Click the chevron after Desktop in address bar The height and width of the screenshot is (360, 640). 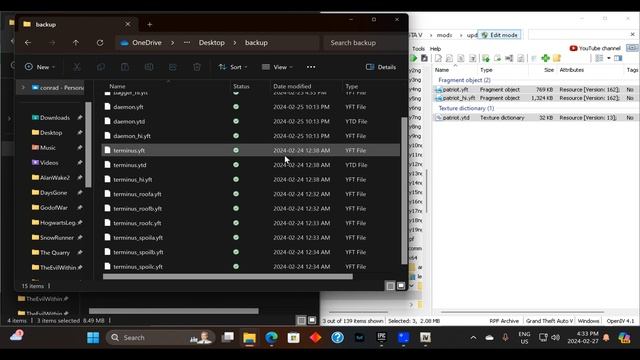coord(235,42)
